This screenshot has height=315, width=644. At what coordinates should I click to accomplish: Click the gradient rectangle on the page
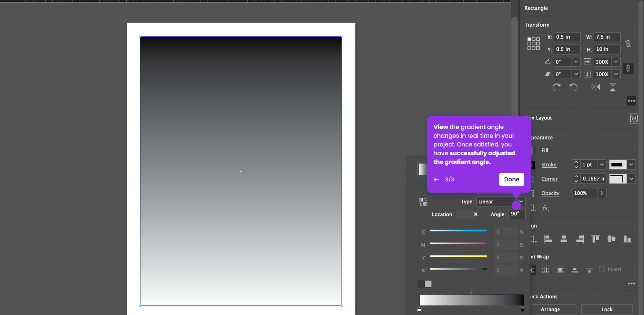click(241, 171)
